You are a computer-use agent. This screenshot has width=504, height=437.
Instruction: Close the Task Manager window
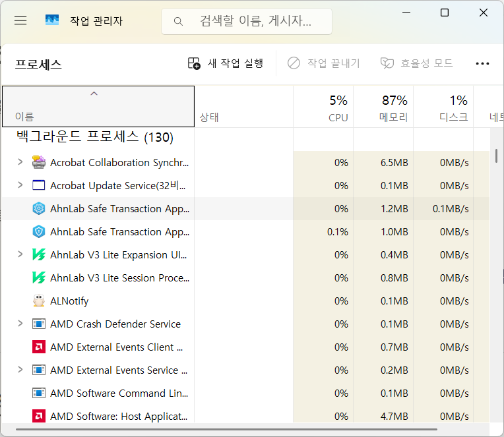(484, 13)
